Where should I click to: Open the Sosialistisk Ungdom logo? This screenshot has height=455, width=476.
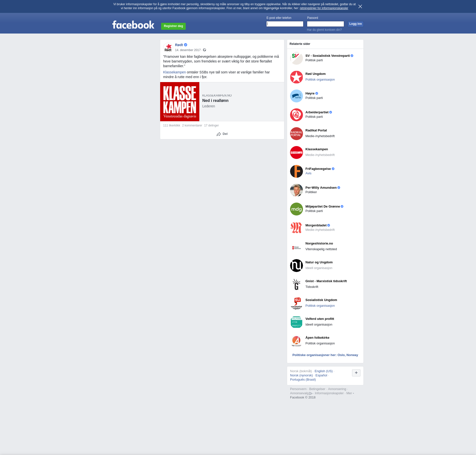[x=297, y=303]
